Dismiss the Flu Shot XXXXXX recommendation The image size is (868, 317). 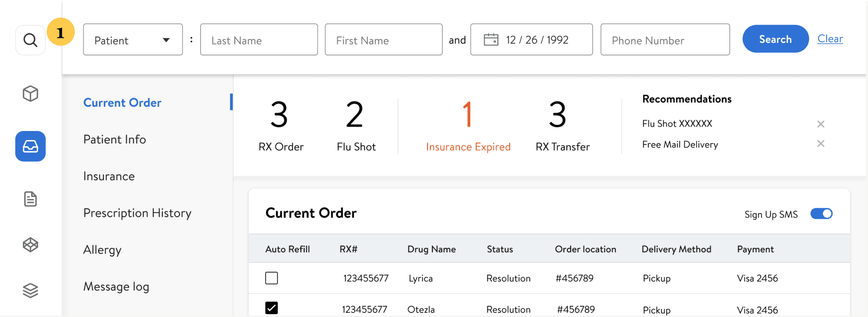[821, 124]
